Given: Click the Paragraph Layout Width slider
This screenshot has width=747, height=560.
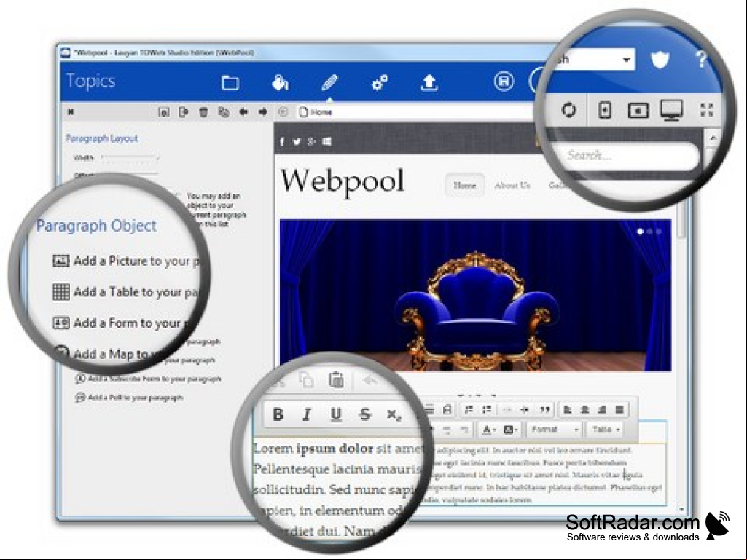Looking at the screenshot, I should pyautogui.click(x=130, y=157).
